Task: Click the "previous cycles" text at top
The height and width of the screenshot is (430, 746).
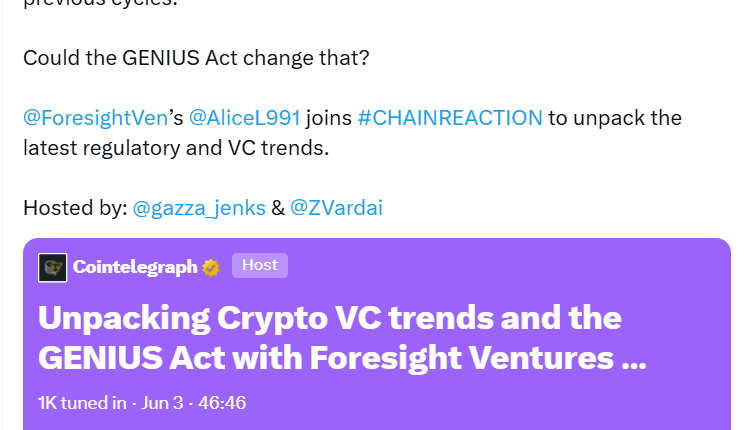Action: 100,4
